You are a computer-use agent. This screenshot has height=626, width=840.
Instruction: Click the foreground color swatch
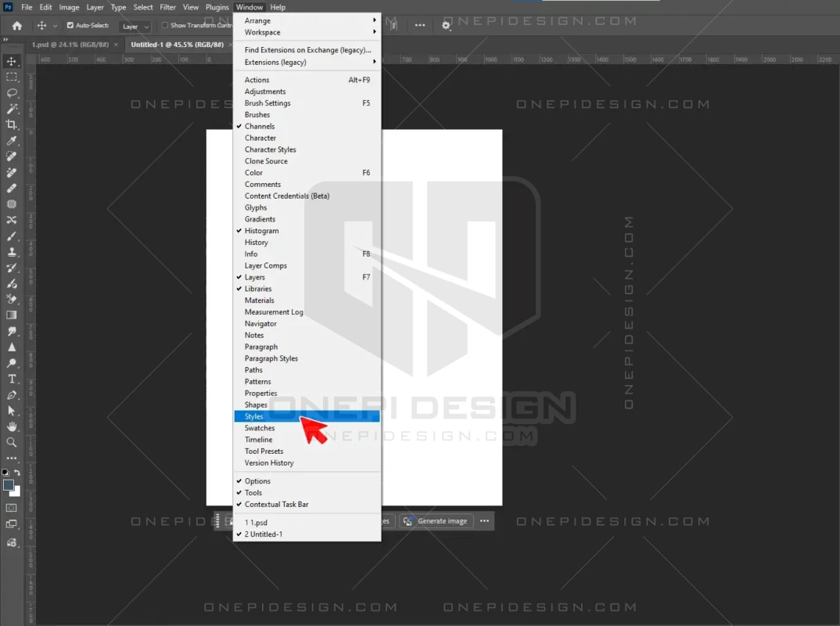(x=9, y=485)
